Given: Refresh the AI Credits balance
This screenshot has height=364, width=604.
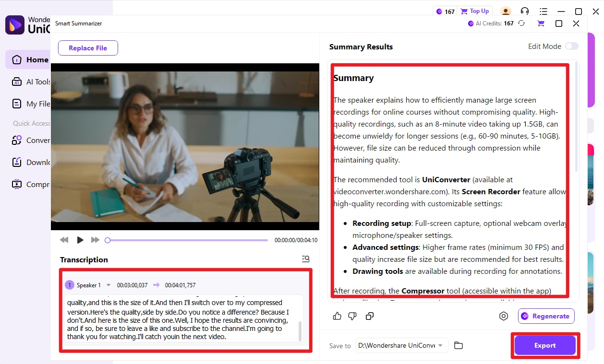Looking at the screenshot, I should [x=522, y=23].
